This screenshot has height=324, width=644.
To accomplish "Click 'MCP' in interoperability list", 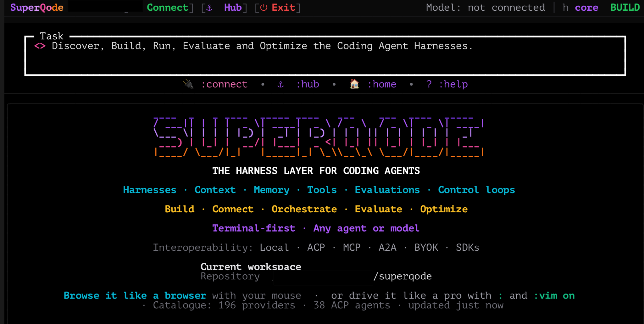I will point(352,248).
